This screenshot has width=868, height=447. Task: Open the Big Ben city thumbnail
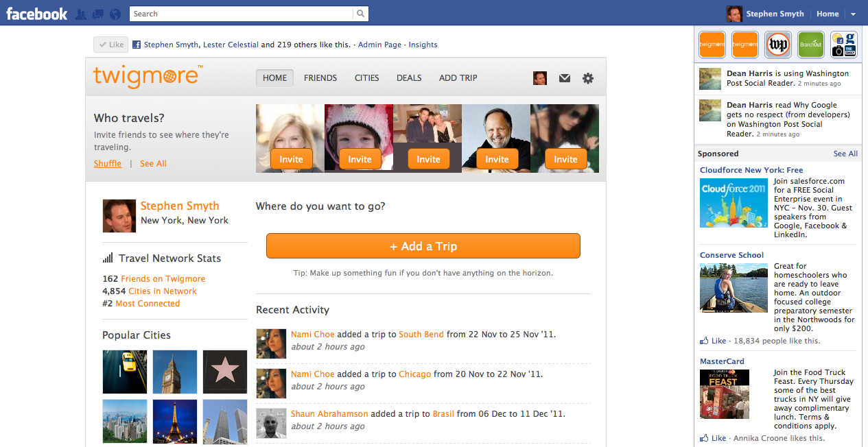(x=175, y=372)
